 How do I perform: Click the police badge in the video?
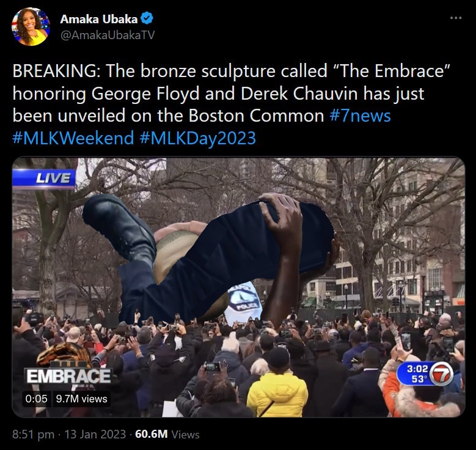tap(246, 301)
